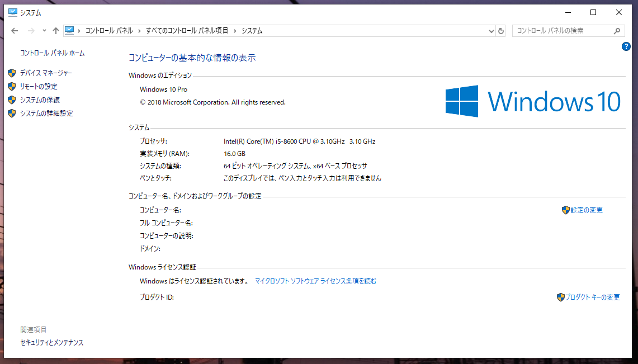
Task: Open address bar history dropdown
Action: [491, 31]
